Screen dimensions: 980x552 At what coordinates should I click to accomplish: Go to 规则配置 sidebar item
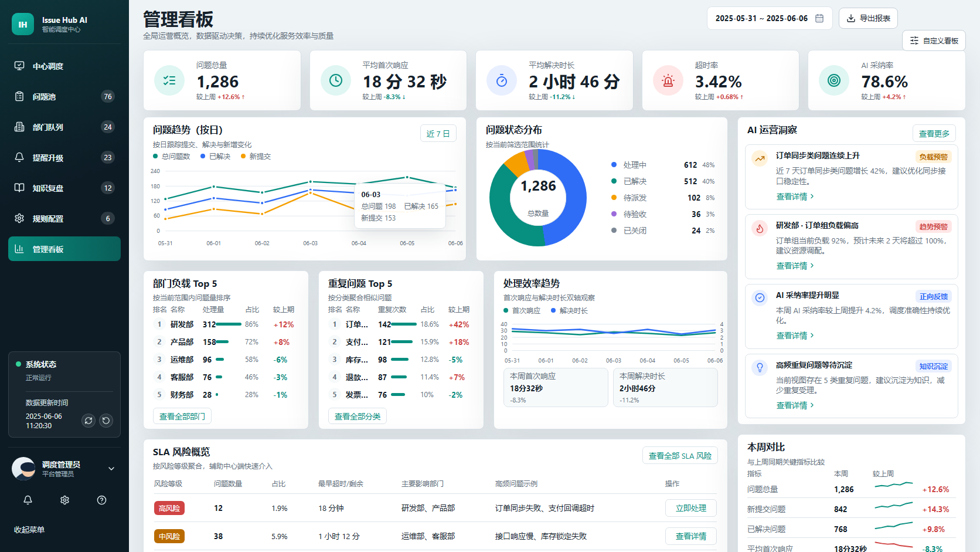coord(64,219)
